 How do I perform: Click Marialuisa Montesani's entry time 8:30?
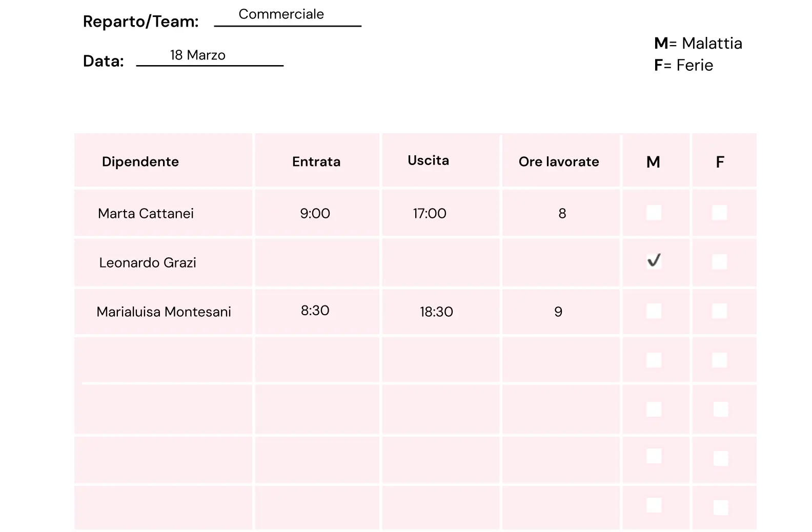(315, 311)
